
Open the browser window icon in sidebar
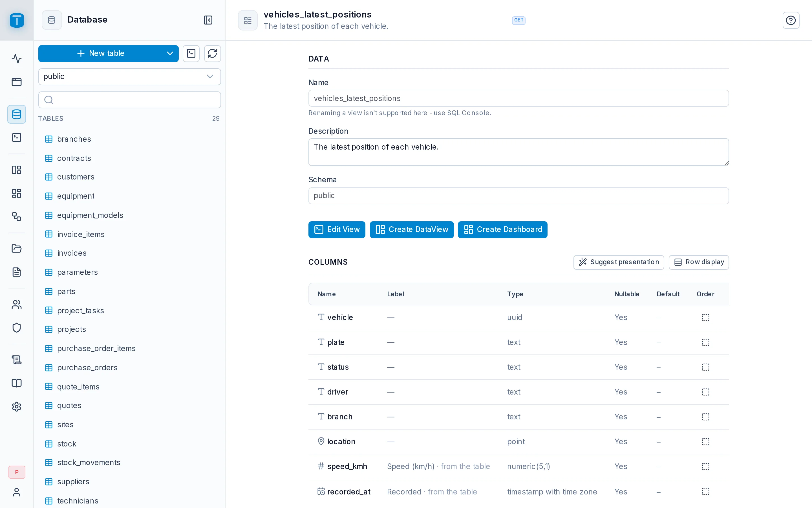tap(17, 82)
